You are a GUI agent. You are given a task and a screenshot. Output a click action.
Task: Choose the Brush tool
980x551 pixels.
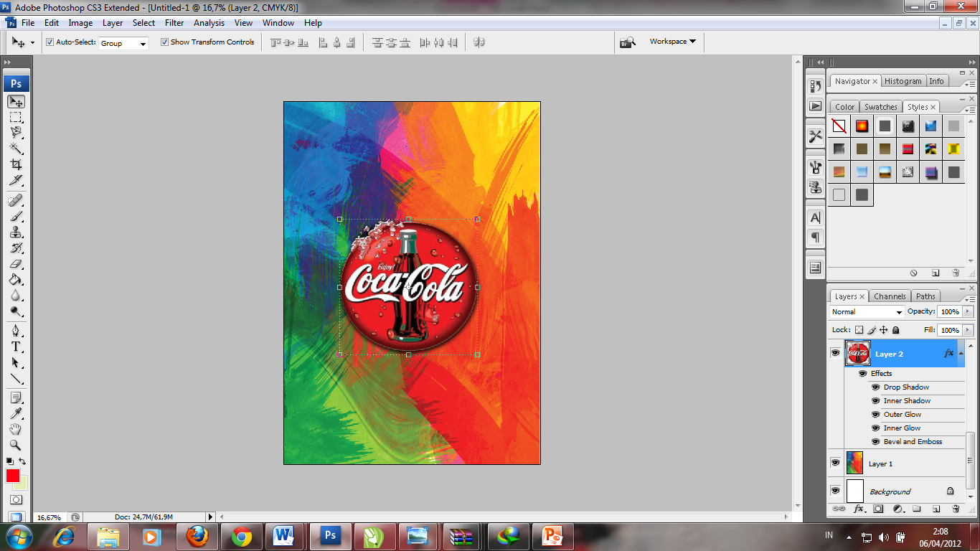click(16, 216)
